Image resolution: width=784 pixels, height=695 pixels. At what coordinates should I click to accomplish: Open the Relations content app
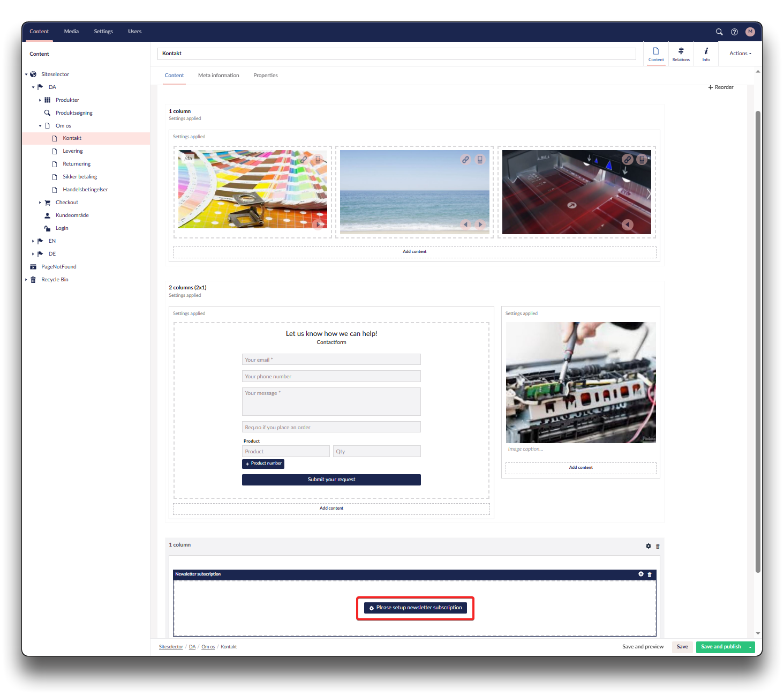(681, 54)
